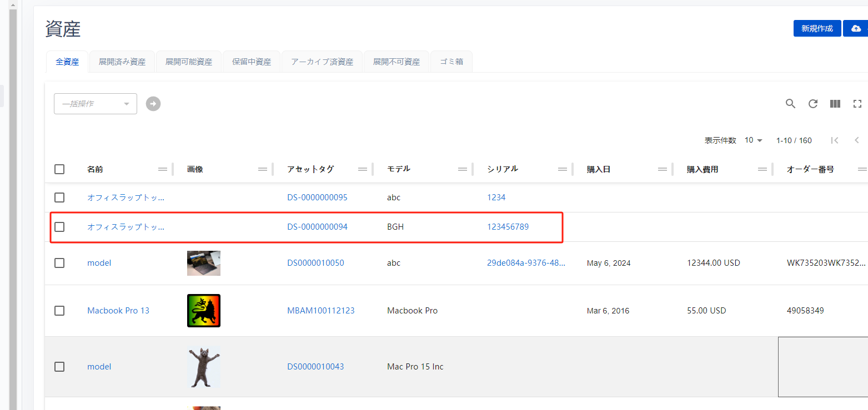Check the row with tag DS-0000000094
This screenshot has width=868, height=410.
tap(59, 227)
